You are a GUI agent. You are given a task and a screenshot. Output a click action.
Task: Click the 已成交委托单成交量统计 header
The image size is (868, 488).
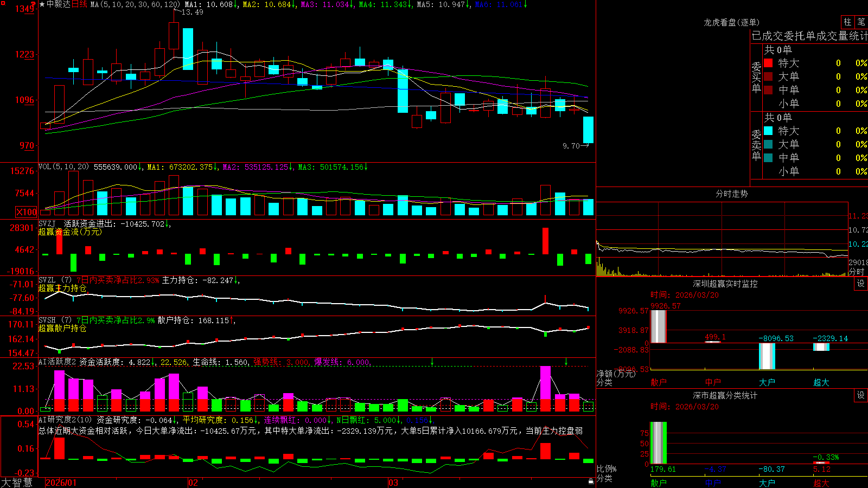pos(809,36)
